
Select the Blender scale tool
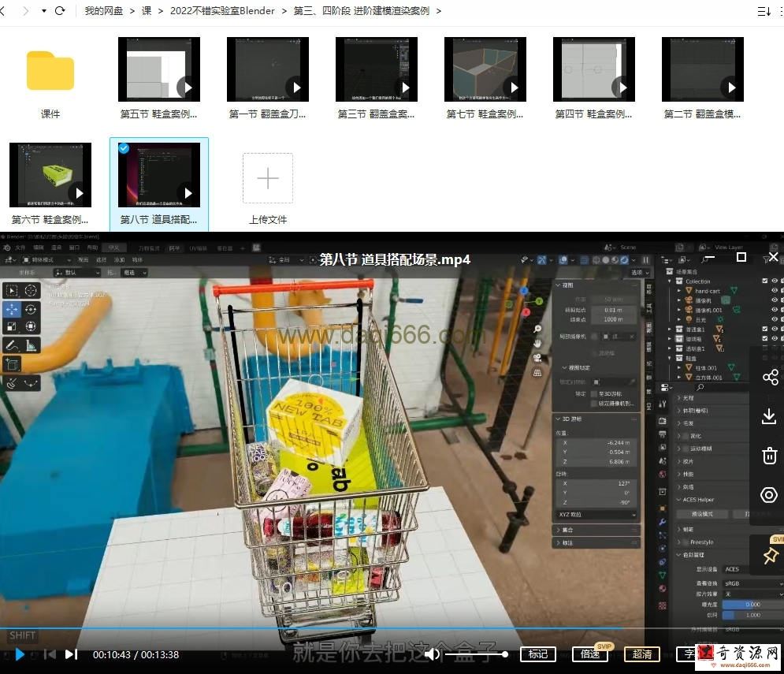tap(12, 326)
